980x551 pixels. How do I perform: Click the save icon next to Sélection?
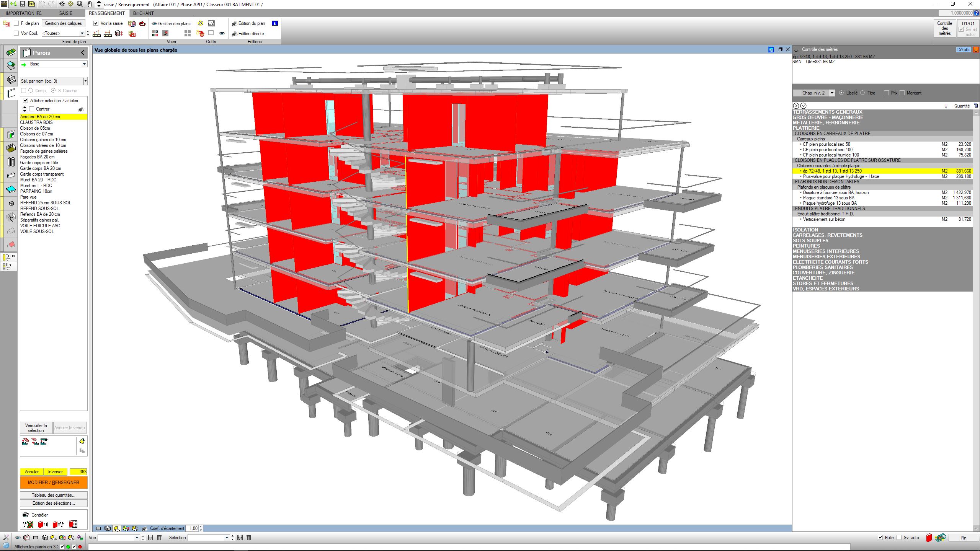(240, 538)
